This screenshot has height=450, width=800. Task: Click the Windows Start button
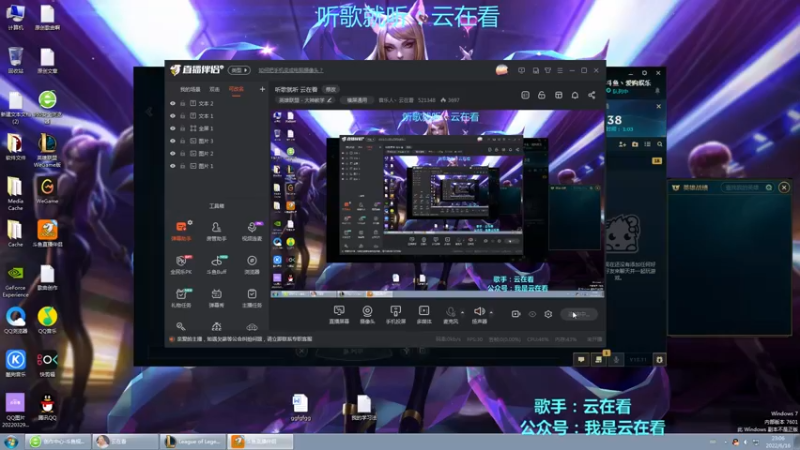click(11, 442)
